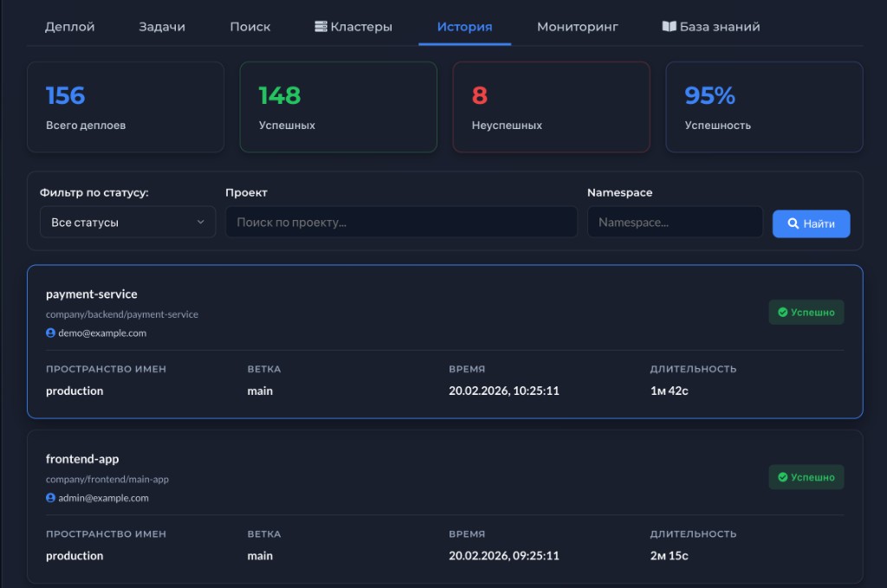Focus the Поиск по проекту input field
The width and height of the screenshot is (887, 588).
click(x=401, y=223)
